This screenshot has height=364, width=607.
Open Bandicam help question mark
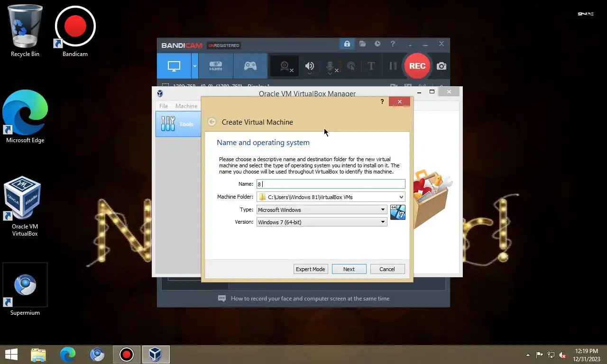(x=393, y=44)
